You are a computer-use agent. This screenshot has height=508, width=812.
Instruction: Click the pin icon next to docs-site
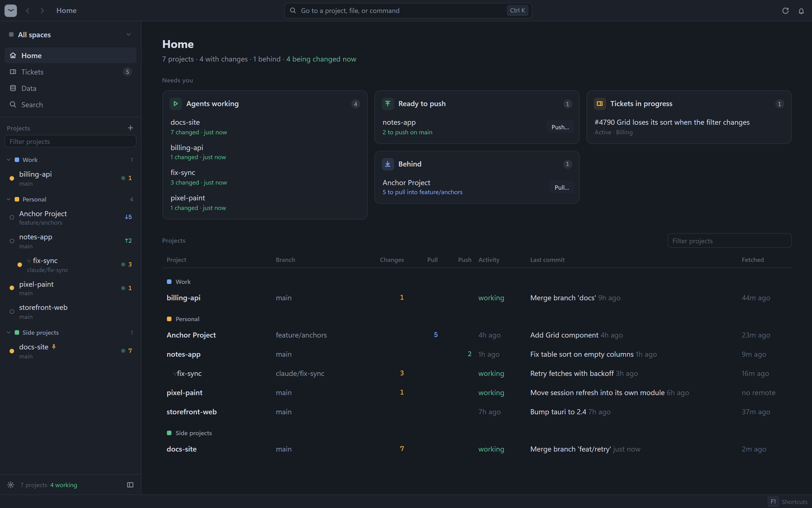(x=54, y=347)
